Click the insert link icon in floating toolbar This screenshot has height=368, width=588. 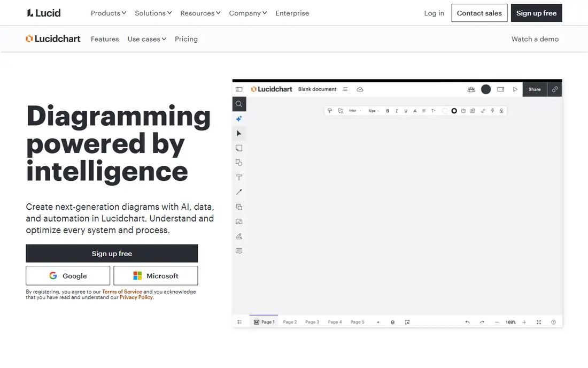pos(483,111)
